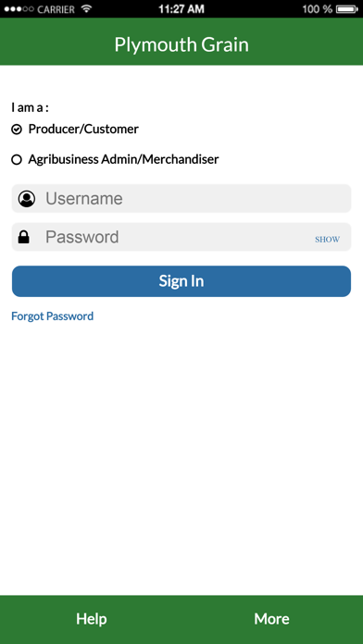363x644 pixels.
Task: Tap the battery icon in status bar
Action: point(347,8)
